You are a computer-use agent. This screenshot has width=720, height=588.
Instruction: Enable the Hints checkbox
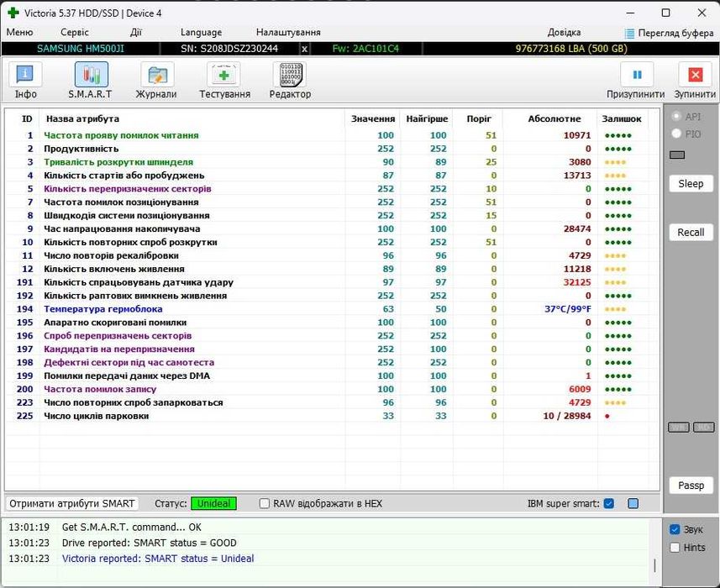coord(675,547)
